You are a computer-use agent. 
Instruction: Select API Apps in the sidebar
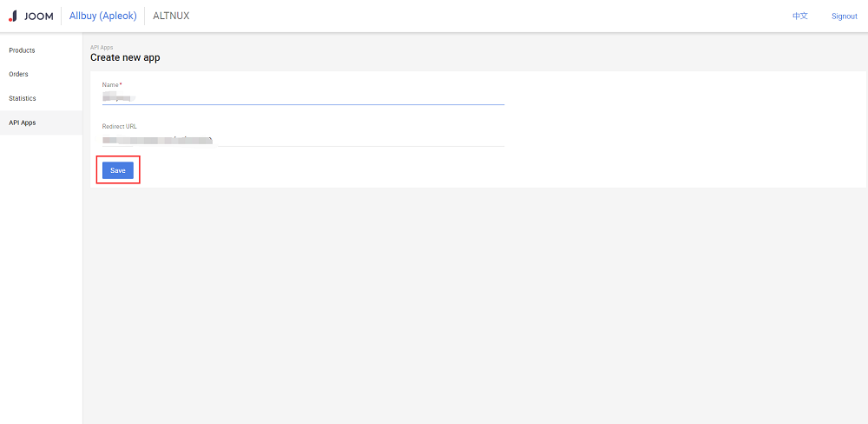pos(23,123)
